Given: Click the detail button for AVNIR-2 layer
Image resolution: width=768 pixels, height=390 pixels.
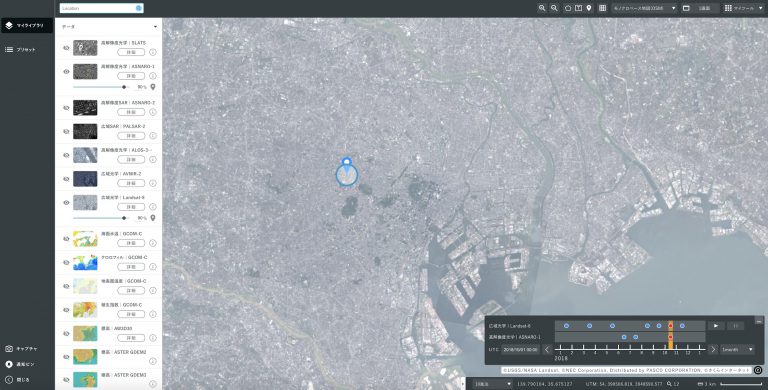Looking at the screenshot, I should pos(131,183).
